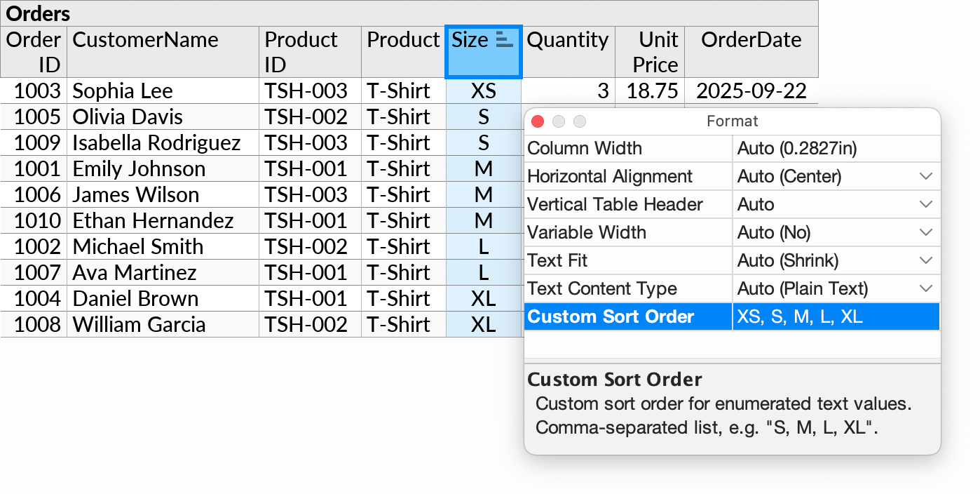Open the Text Content Type dropdown
Image resolution: width=980 pixels, height=494 pixels.
tap(925, 288)
